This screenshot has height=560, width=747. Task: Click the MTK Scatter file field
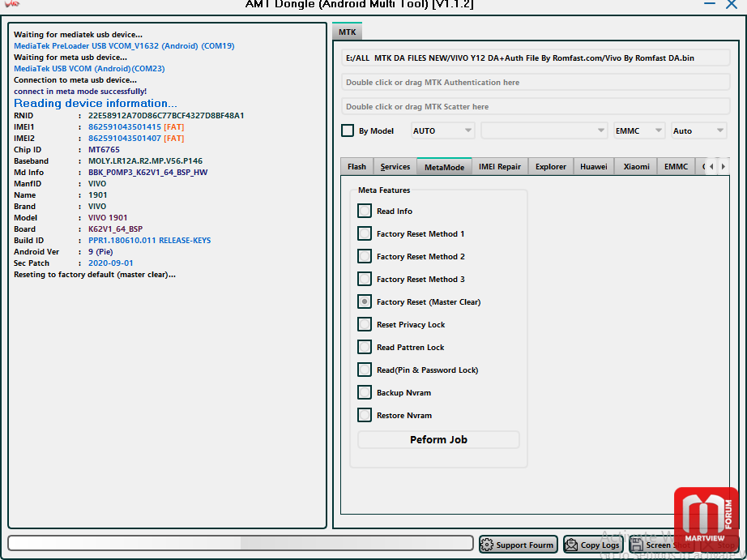point(536,107)
